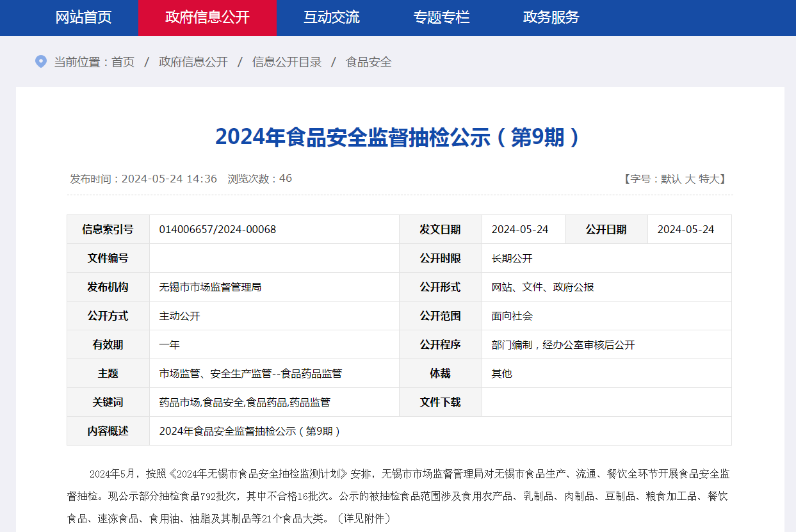Viewport: 796px width, 532px height.
Task: Click the empty 文件下载 value cell
Action: click(606, 402)
